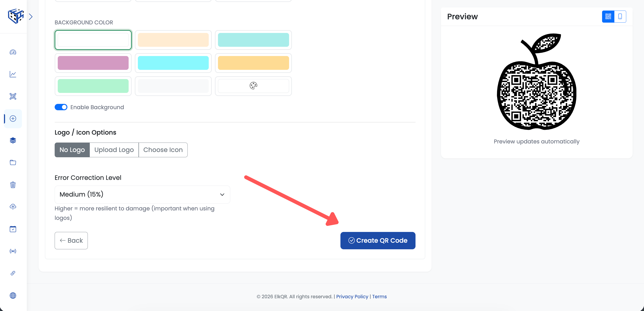This screenshot has width=644, height=311.
Task: Open the Bulk Upload cloud icon
Action: point(13,206)
